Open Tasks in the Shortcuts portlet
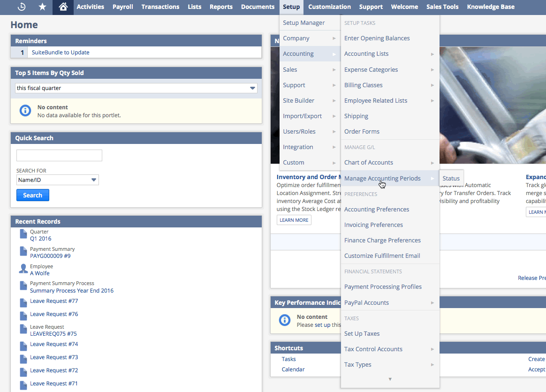 [288, 359]
